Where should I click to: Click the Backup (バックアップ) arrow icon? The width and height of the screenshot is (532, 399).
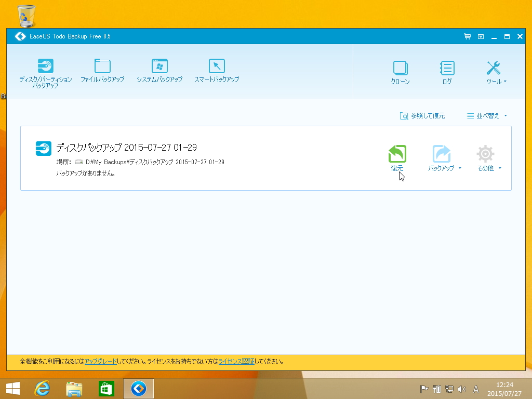click(442, 154)
